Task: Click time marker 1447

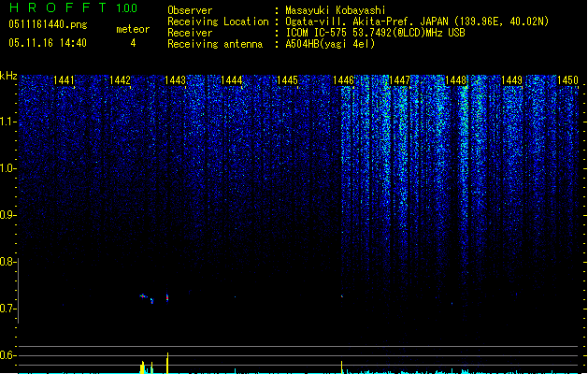Action: (x=399, y=80)
